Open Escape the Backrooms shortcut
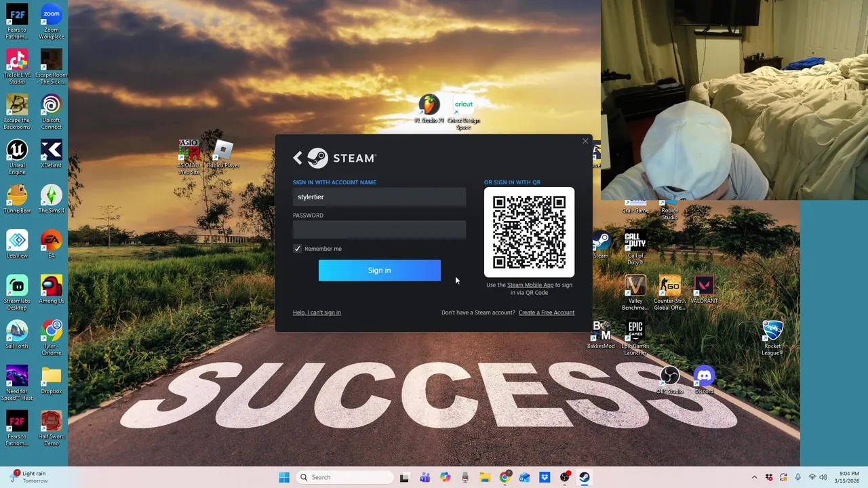The width and height of the screenshot is (868, 488). (17, 112)
